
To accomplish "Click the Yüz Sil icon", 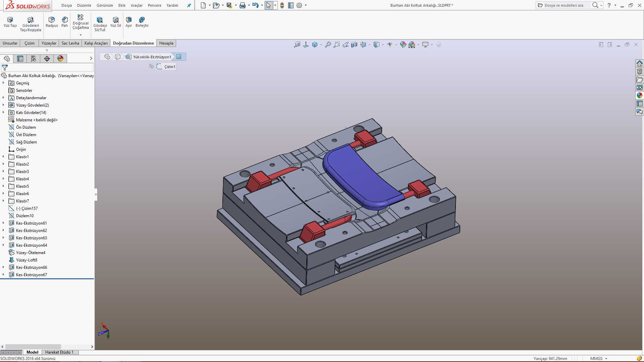I will [x=116, y=22].
